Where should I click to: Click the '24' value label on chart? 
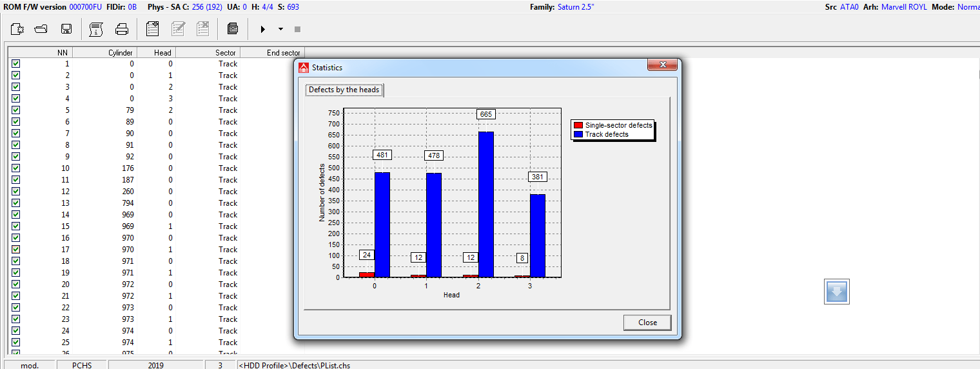[367, 255]
